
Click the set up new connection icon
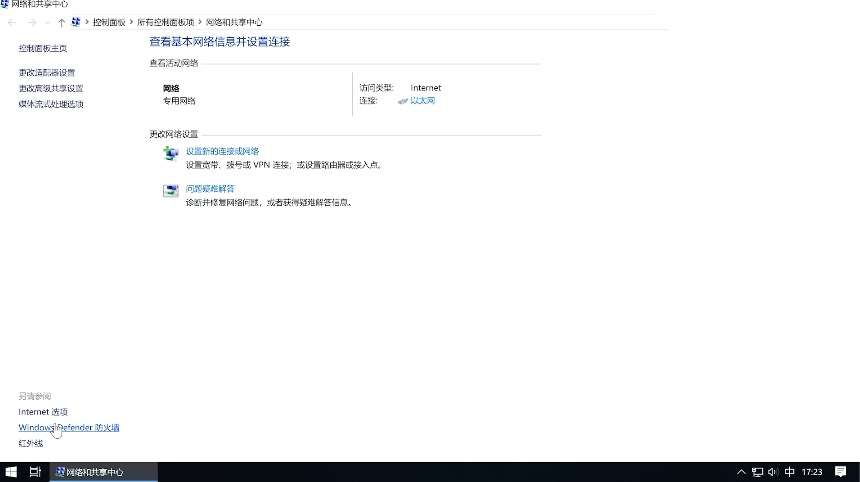171,154
